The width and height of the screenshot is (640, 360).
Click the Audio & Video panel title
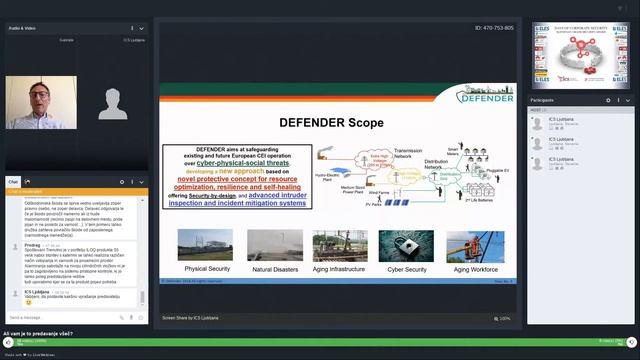[x=22, y=29]
